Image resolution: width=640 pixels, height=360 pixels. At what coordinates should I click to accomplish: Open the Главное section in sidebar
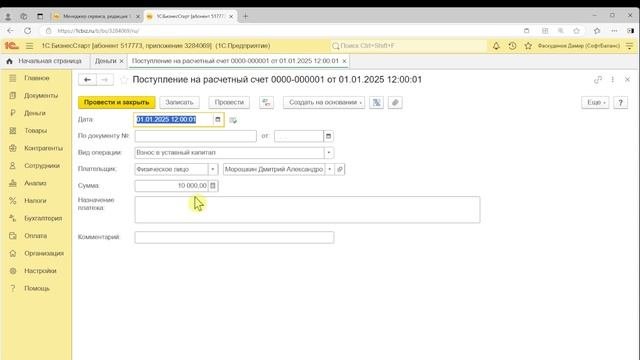point(36,78)
